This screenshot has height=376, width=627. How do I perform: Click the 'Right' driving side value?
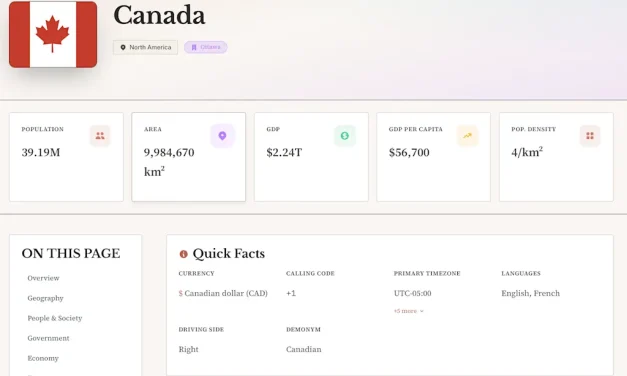[x=188, y=349]
